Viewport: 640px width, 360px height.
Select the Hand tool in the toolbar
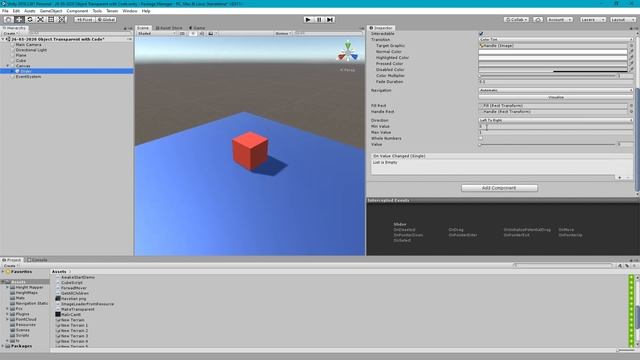point(8,20)
